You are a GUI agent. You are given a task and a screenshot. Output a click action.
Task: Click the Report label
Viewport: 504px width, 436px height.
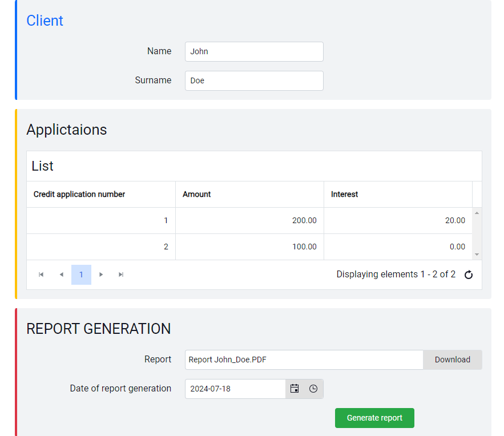coord(158,359)
